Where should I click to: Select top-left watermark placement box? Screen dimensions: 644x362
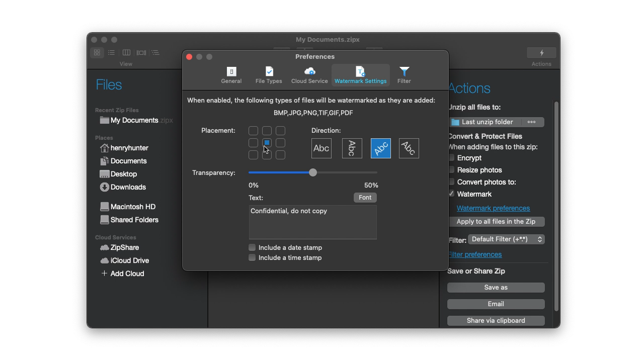253,131
